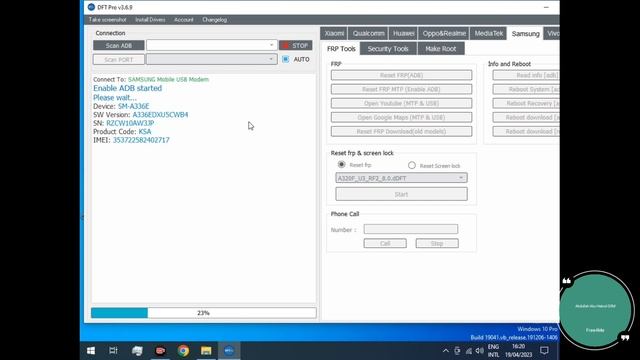
Task: Click Reset FRP(ADB) button
Action: 401,75
